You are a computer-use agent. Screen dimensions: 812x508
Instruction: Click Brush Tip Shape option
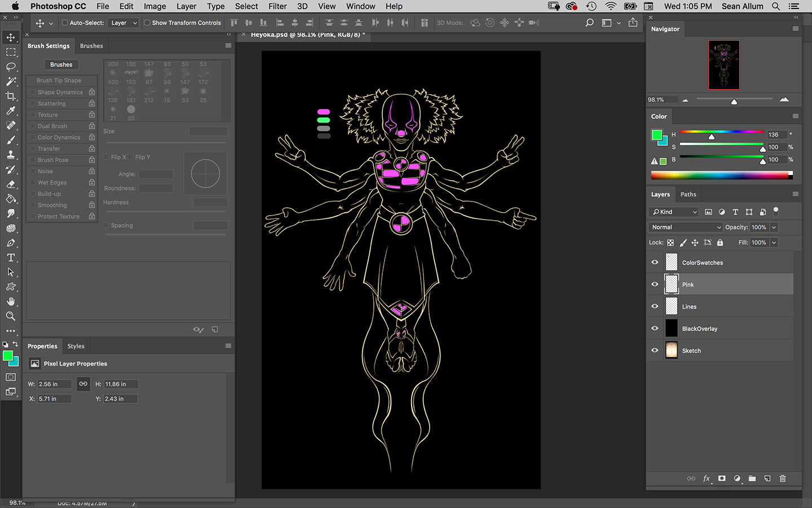coord(59,81)
